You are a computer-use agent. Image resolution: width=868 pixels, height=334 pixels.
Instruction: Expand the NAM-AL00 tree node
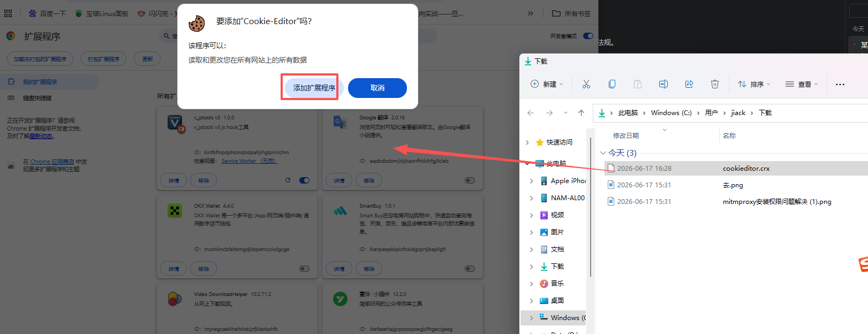click(x=531, y=198)
